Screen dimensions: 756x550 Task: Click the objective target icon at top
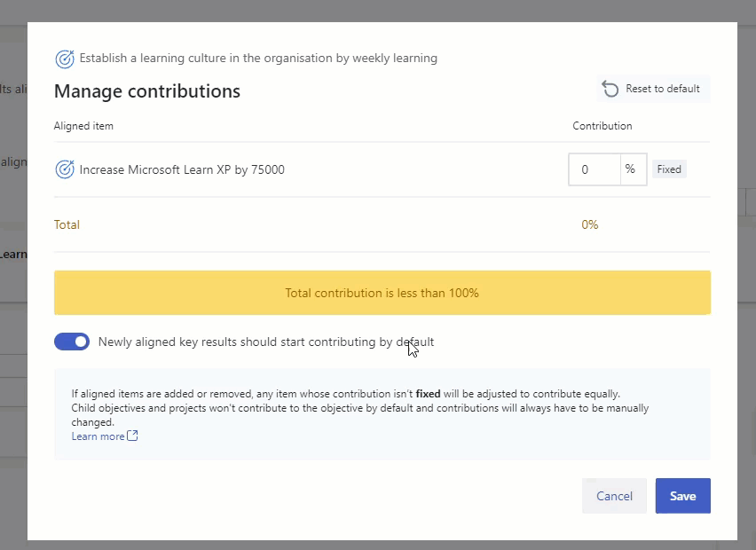coord(65,59)
